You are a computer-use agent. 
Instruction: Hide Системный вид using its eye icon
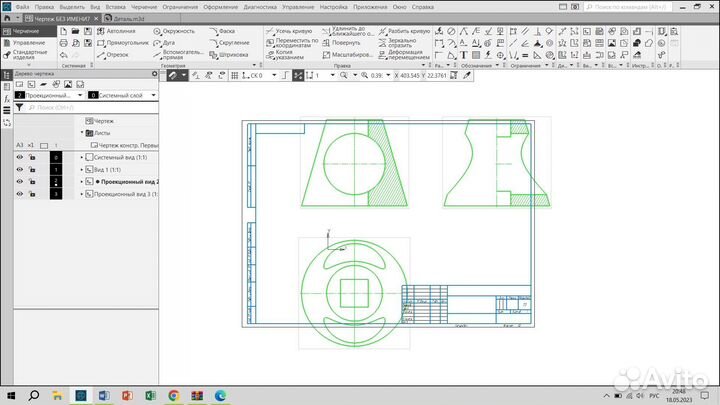[x=19, y=157]
